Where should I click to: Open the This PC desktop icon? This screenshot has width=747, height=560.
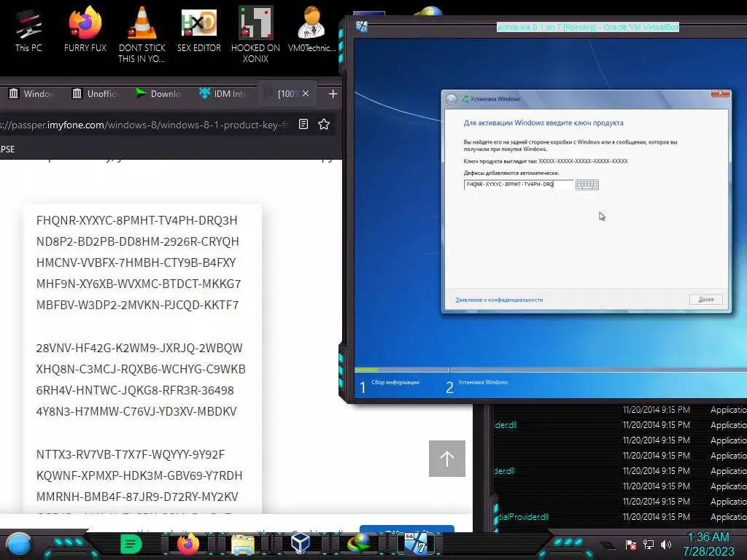(28, 29)
